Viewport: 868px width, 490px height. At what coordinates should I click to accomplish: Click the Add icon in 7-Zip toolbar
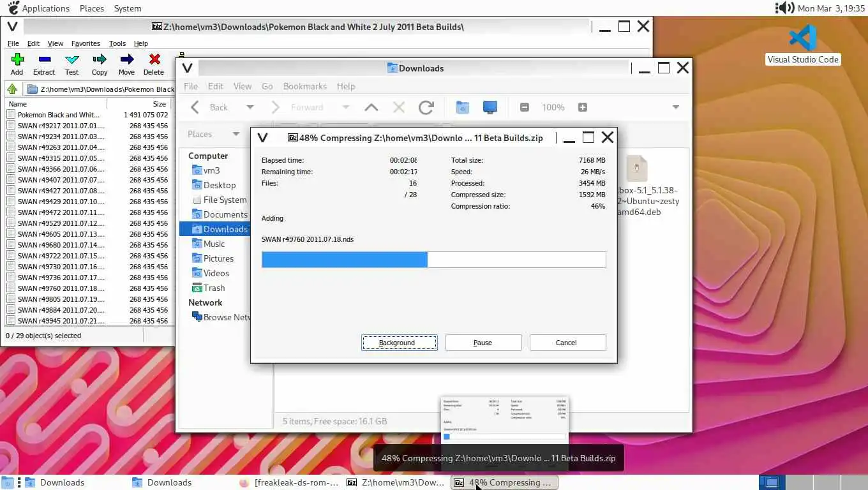coord(17,59)
